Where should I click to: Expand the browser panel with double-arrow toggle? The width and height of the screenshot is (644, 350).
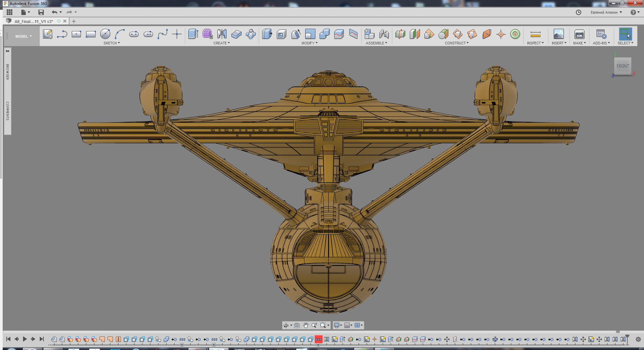(7, 51)
